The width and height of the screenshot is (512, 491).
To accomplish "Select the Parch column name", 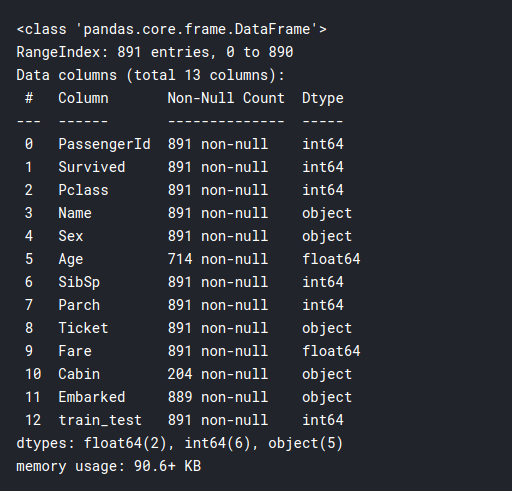I will (x=79, y=305).
